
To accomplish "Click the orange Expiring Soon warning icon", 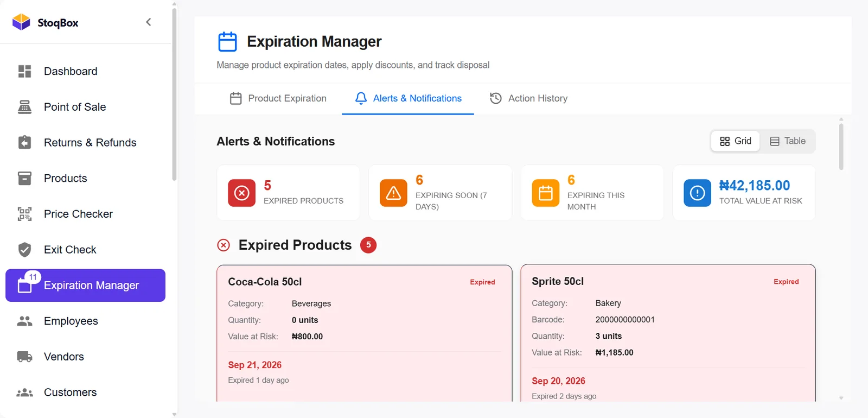I will point(393,193).
